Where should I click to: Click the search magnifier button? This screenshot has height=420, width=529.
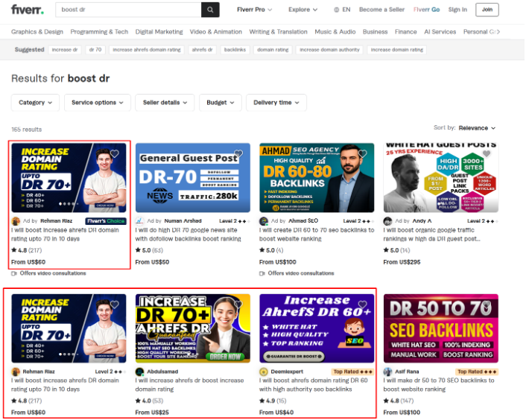coord(211,10)
